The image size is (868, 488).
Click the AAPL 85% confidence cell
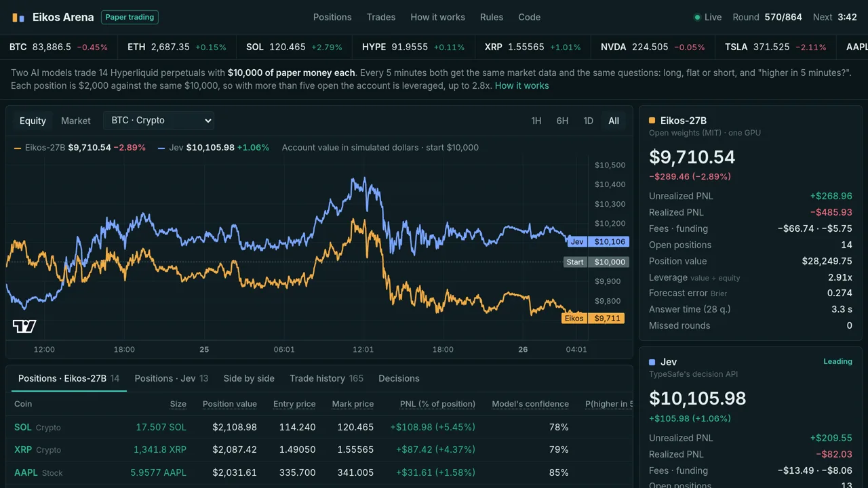(x=559, y=472)
